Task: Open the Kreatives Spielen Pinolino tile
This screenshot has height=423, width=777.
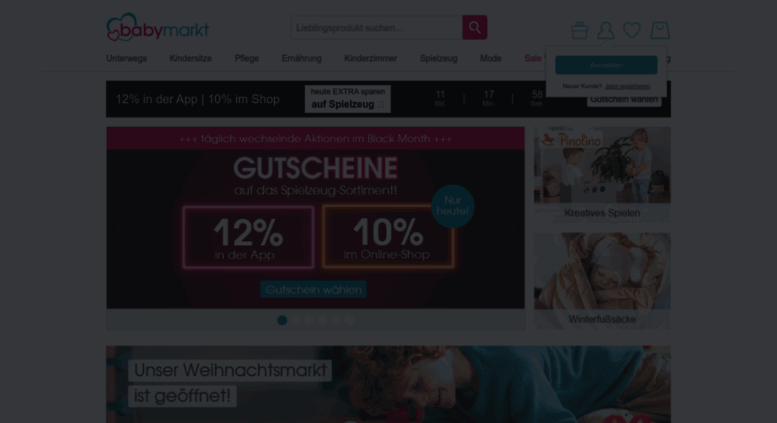Action: [x=602, y=174]
